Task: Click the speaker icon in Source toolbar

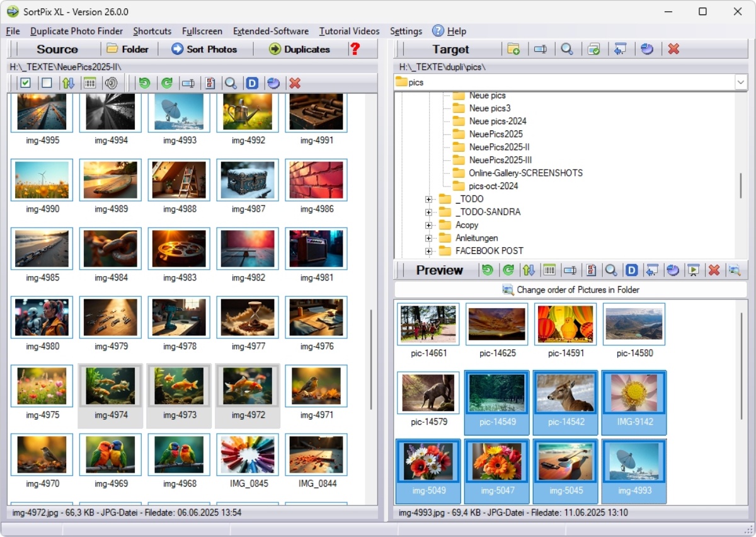Action: click(x=111, y=83)
